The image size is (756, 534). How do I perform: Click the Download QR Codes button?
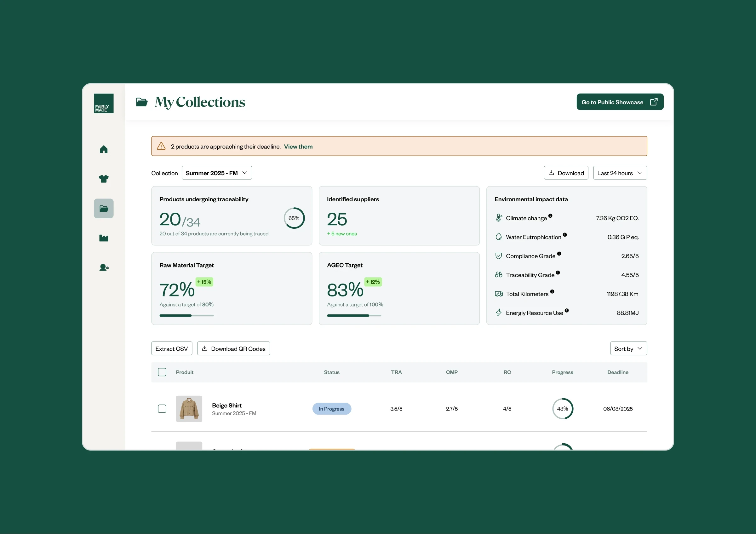233,348
